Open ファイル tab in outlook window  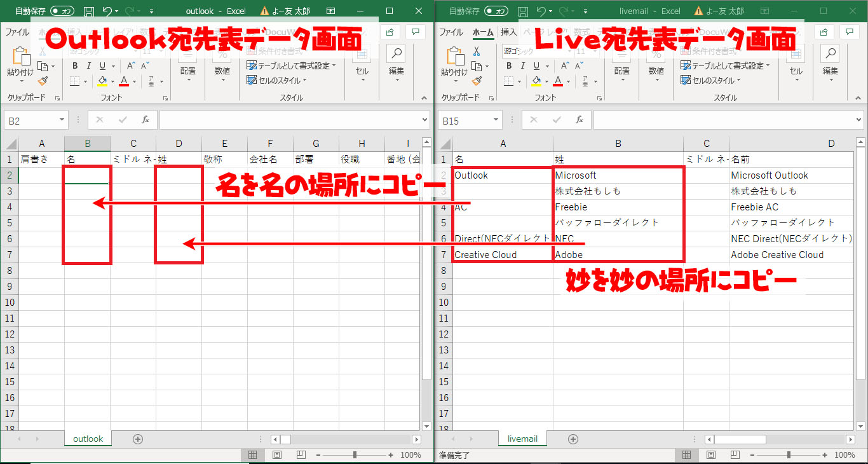click(x=17, y=32)
